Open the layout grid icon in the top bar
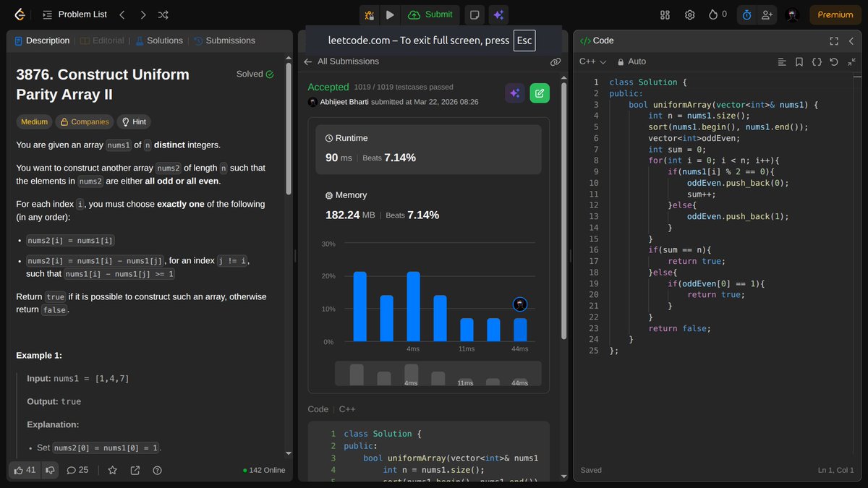Screen dimensions: 868x488 [x=665, y=14]
